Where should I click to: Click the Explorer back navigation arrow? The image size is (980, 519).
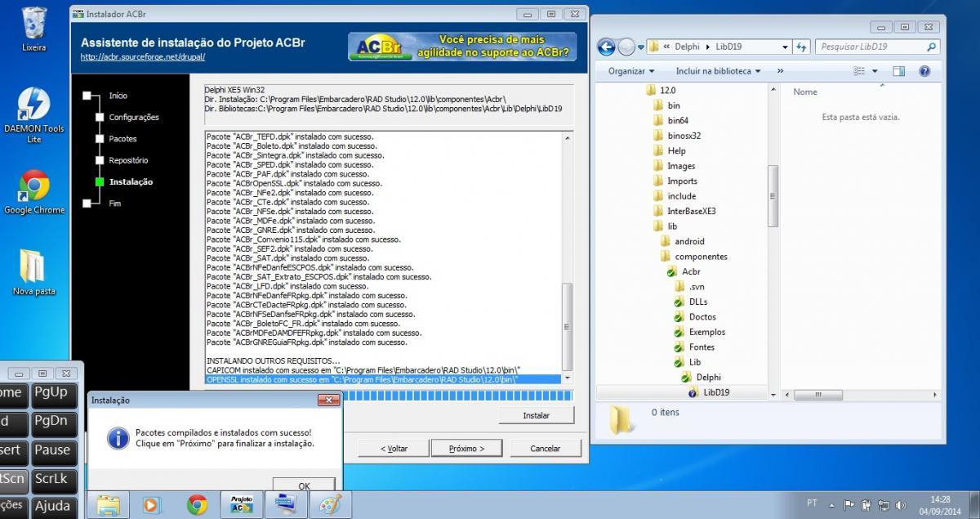606,47
